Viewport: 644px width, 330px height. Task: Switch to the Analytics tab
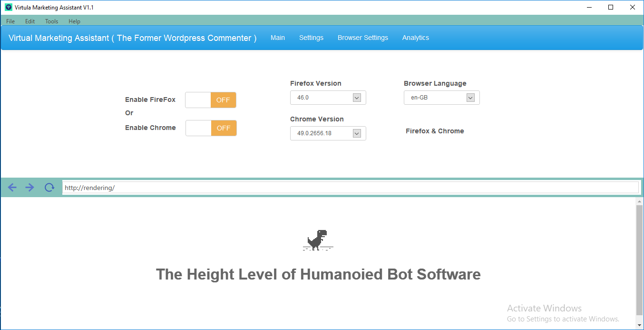[415, 38]
